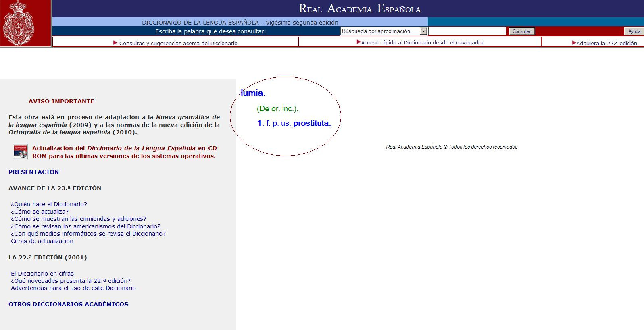Click the Real Academia Española crest logo

(x=19, y=23)
